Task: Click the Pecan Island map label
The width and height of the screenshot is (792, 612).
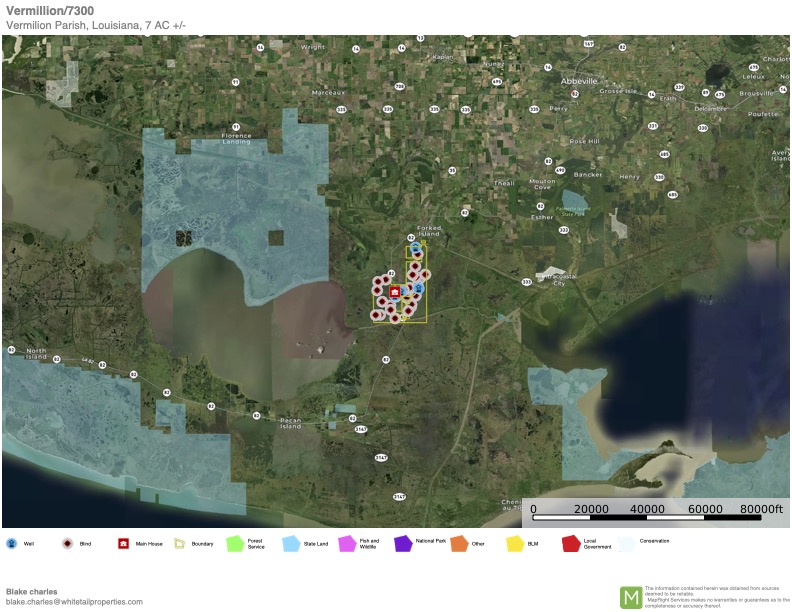Action: (290, 423)
